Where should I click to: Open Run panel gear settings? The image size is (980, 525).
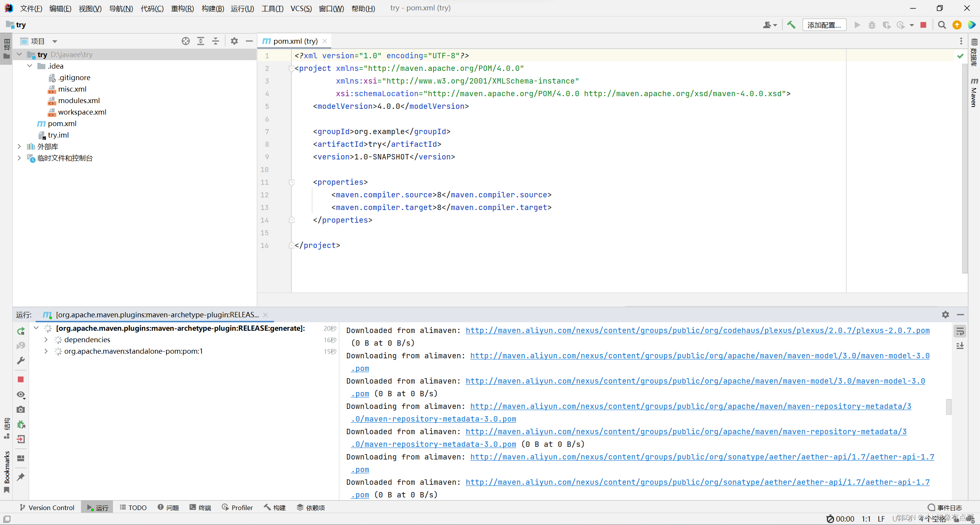tap(946, 315)
